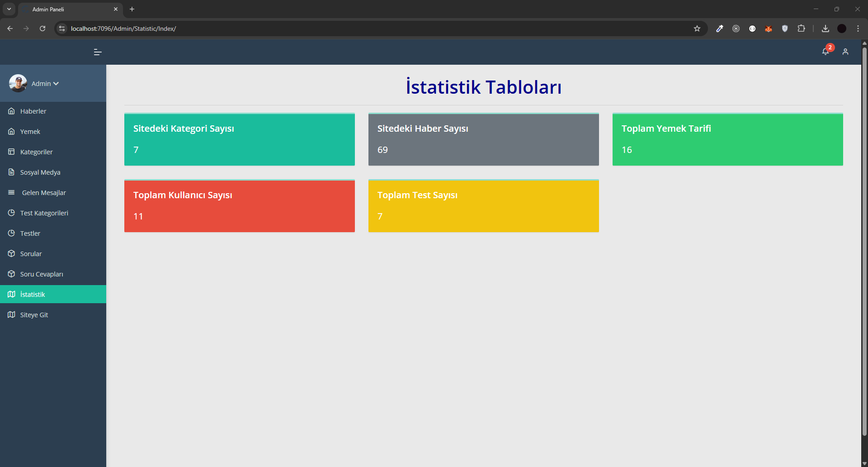This screenshot has height=467, width=868.
Task: Go to Yemek sidebar item
Action: (30, 132)
